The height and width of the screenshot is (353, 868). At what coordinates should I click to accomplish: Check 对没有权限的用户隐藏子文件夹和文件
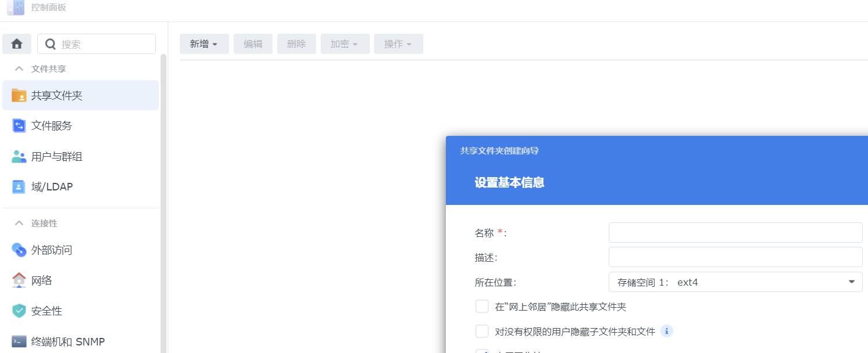(482, 330)
